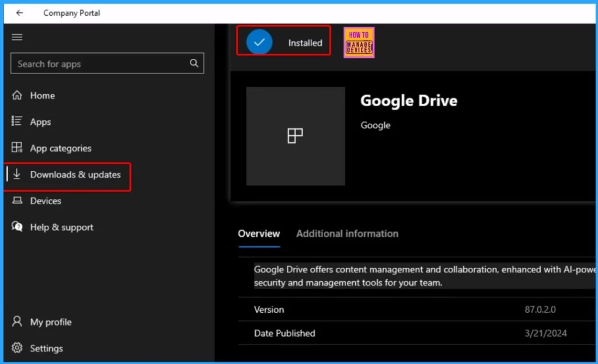Click the Installed status label
The width and height of the screenshot is (598, 364).
(x=305, y=43)
